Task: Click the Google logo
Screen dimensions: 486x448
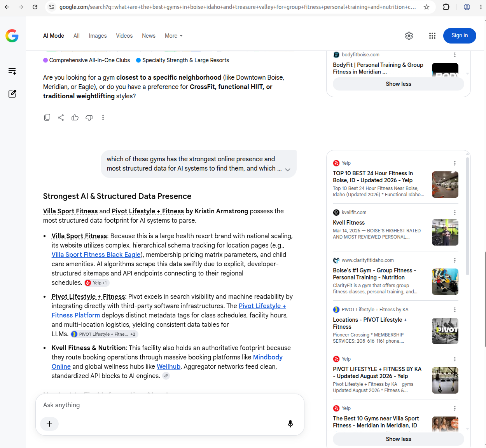Action: 12,36
